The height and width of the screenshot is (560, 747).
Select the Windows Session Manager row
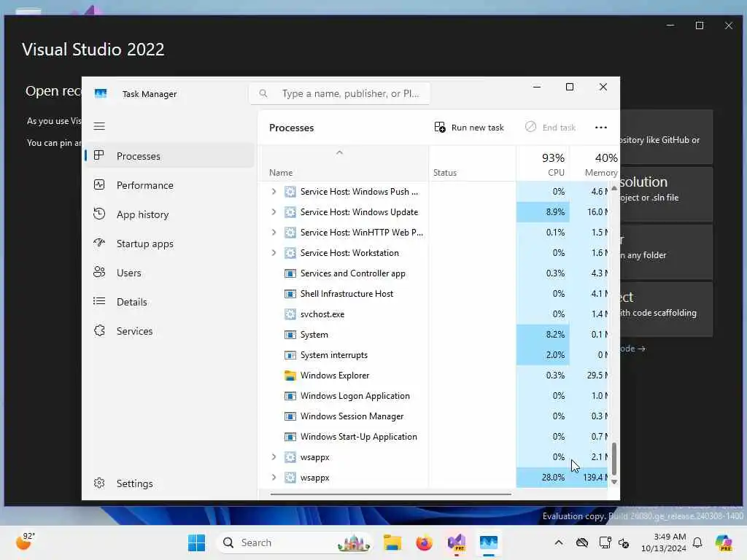click(x=433, y=416)
